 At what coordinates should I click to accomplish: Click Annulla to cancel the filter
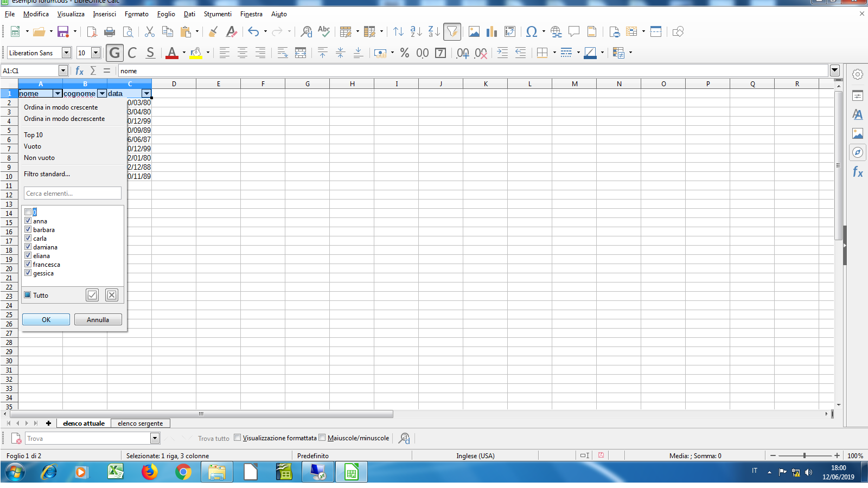click(98, 320)
